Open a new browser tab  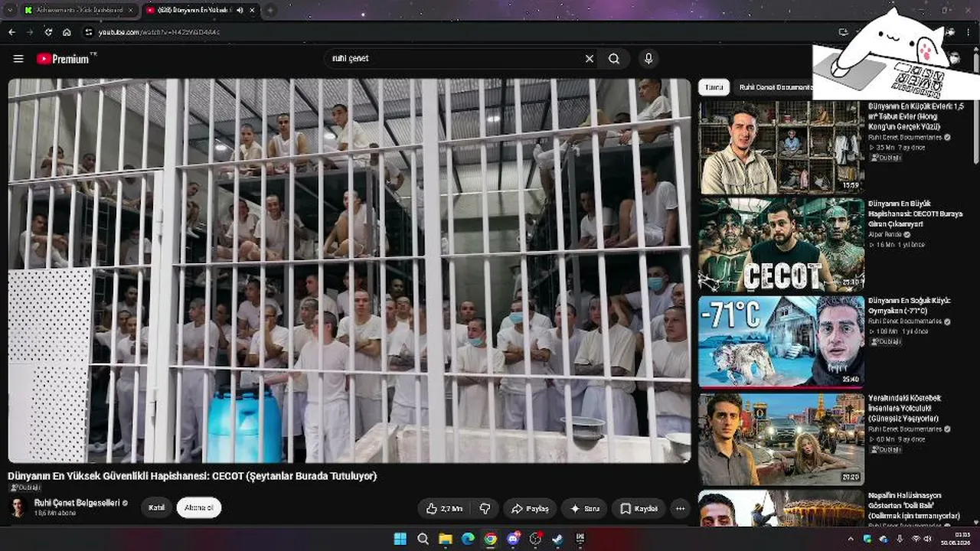click(270, 10)
